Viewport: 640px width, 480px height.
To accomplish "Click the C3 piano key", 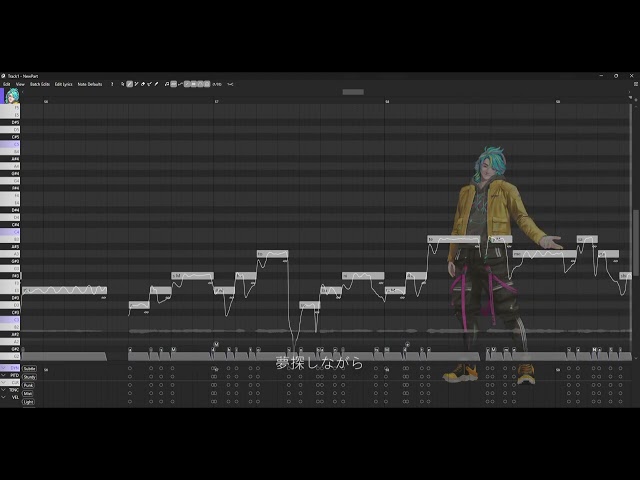I will point(10,320).
